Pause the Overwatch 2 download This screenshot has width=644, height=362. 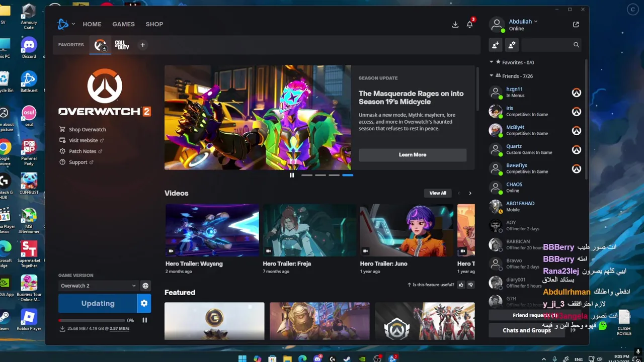click(145, 320)
